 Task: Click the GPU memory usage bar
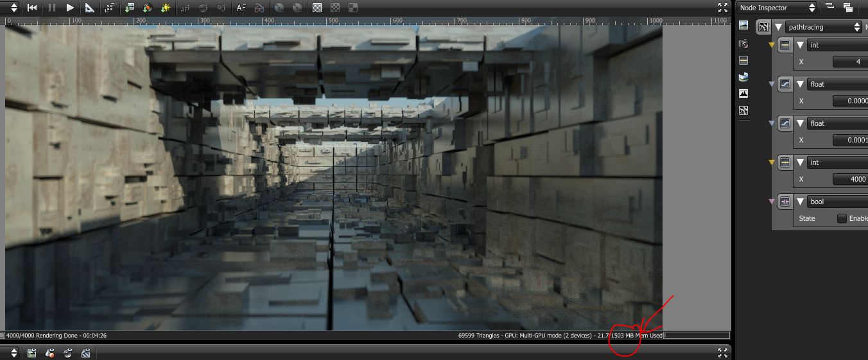pos(697,335)
